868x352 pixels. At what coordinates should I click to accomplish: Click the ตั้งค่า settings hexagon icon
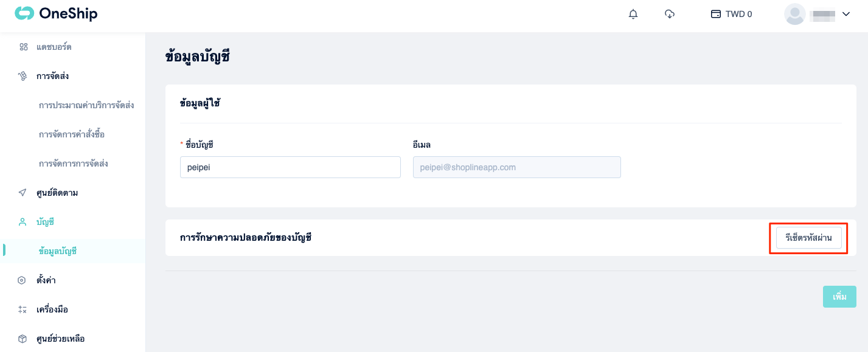point(23,280)
